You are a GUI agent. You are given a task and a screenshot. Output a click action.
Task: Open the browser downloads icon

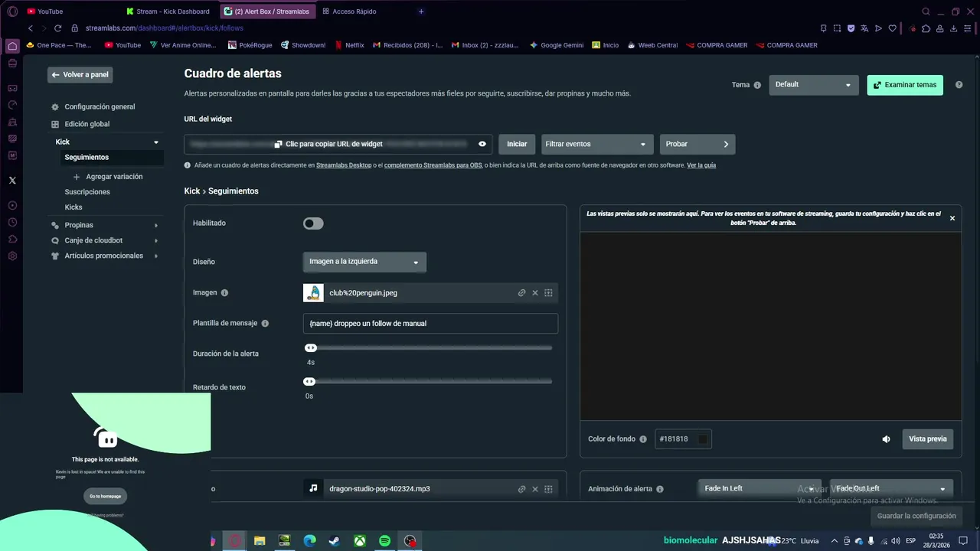pos(955,28)
